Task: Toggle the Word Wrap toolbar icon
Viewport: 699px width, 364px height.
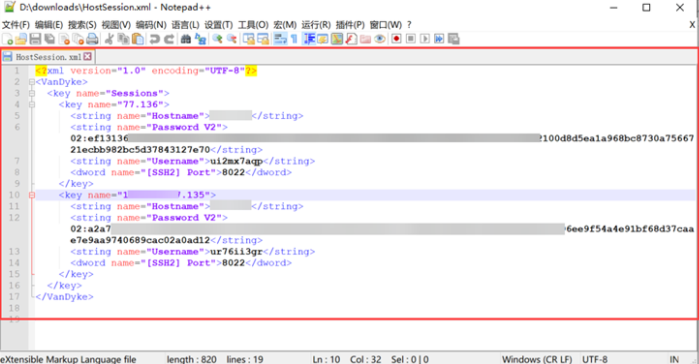Action: click(280, 39)
